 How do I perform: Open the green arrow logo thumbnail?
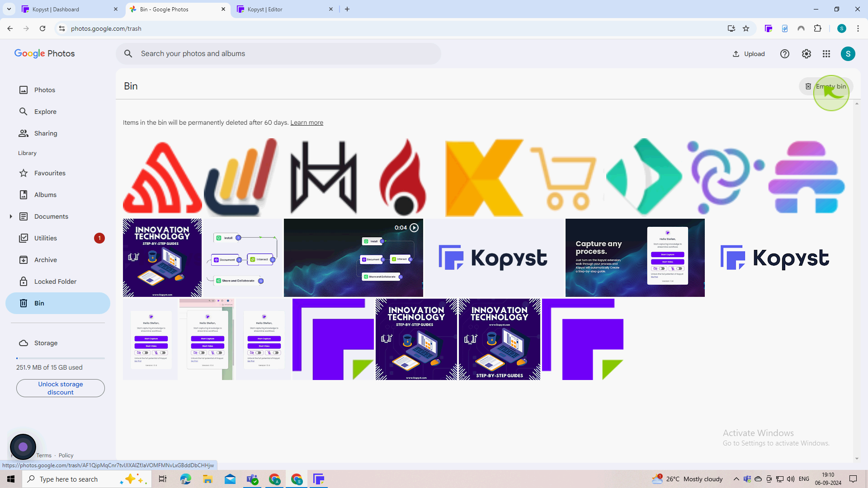click(x=644, y=177)
